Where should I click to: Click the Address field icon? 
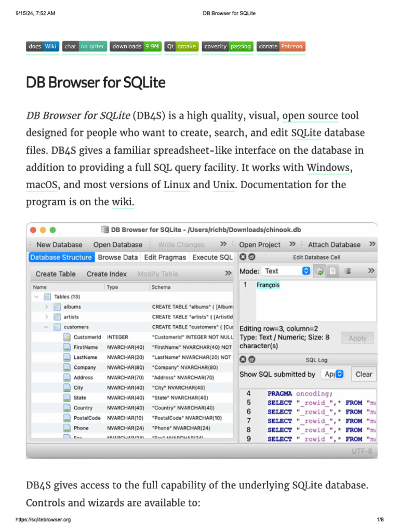click(x=67, y=378)
